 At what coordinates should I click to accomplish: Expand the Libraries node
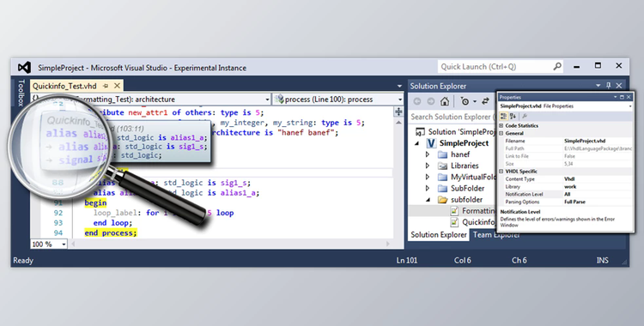tap(428, 166)
